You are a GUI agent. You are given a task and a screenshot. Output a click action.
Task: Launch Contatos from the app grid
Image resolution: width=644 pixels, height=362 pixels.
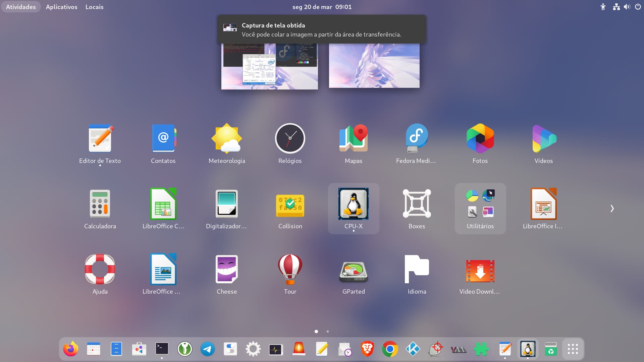[x=163, y=143]
